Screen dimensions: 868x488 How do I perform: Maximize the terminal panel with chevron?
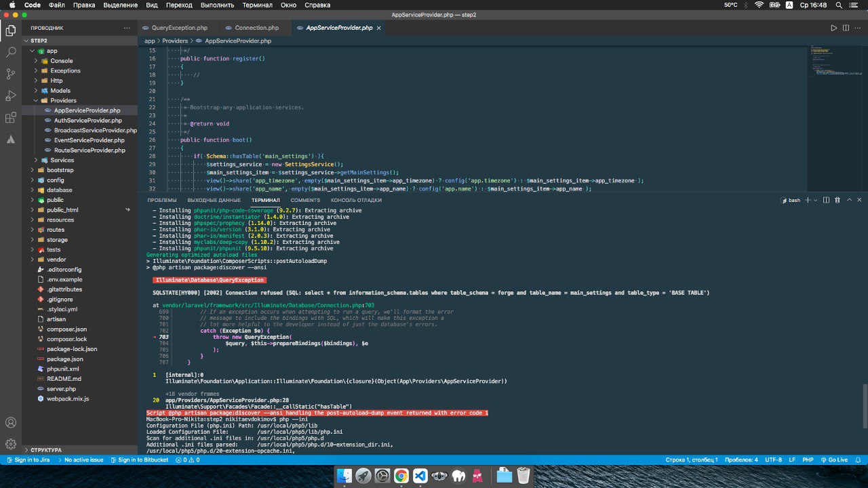(x=849, y=200)
